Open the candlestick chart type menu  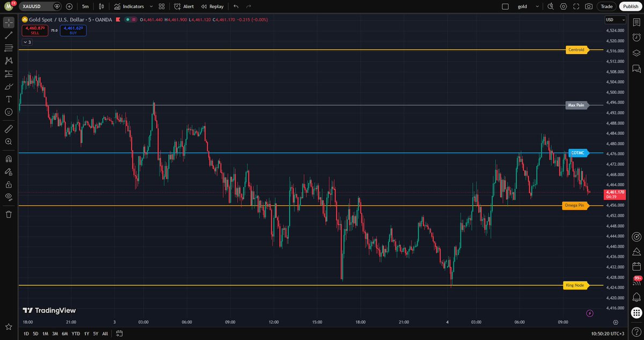point(101,6)
